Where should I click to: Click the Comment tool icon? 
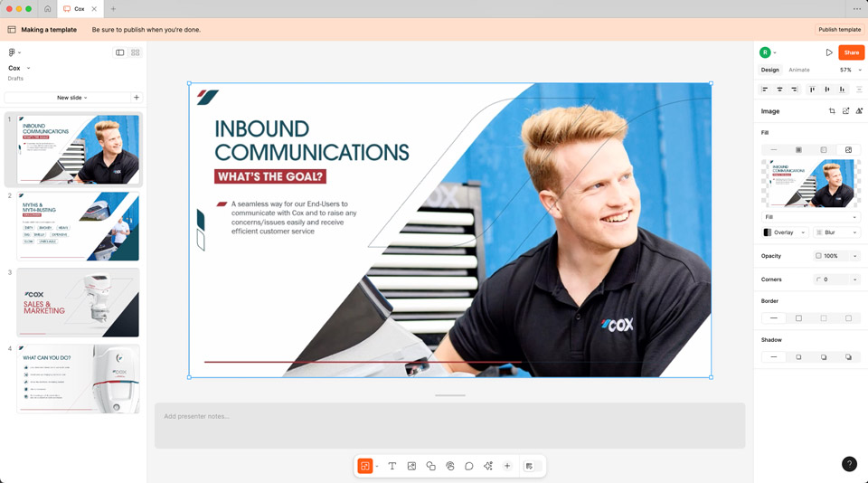469,466
